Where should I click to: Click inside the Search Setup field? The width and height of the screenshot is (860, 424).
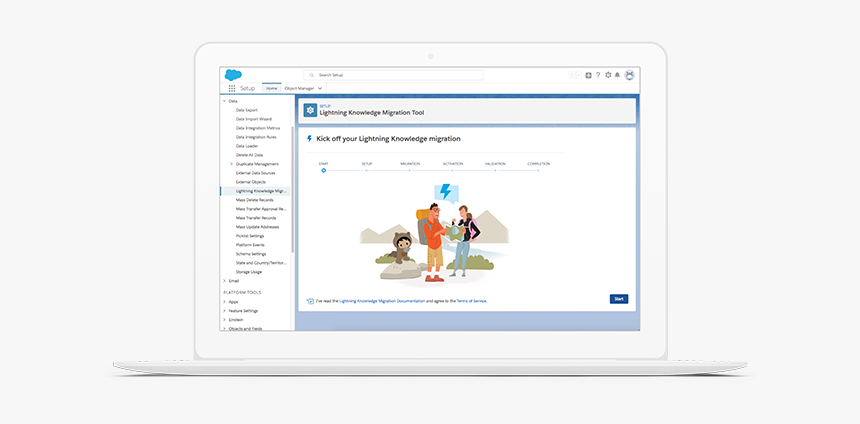pos(393,75)
